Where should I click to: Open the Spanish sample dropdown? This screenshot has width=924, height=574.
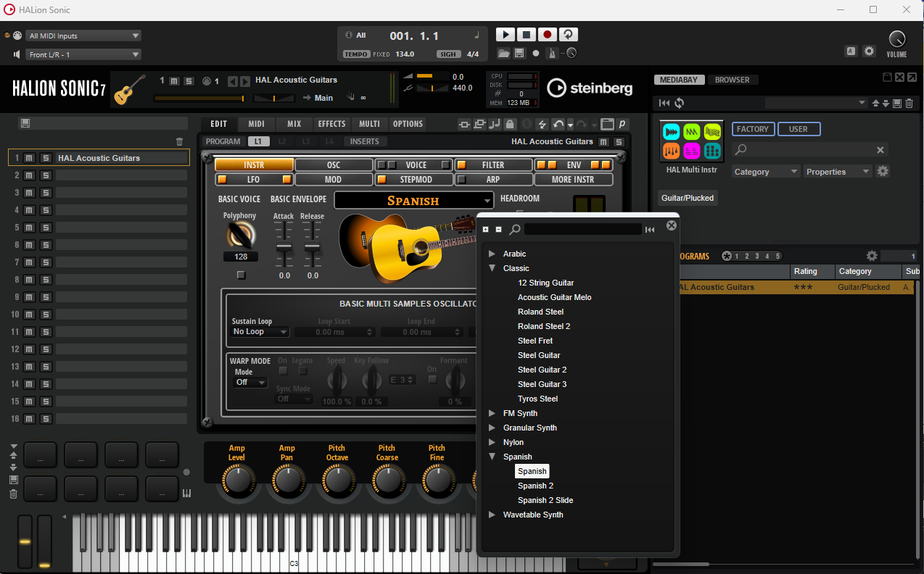[413, 201]
